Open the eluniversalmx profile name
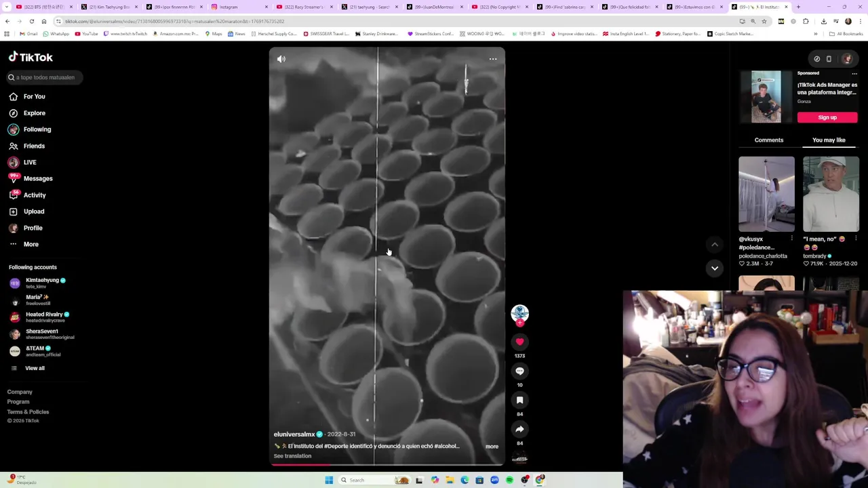The height and width of the screenshot is (488, 868). (294, 434)
